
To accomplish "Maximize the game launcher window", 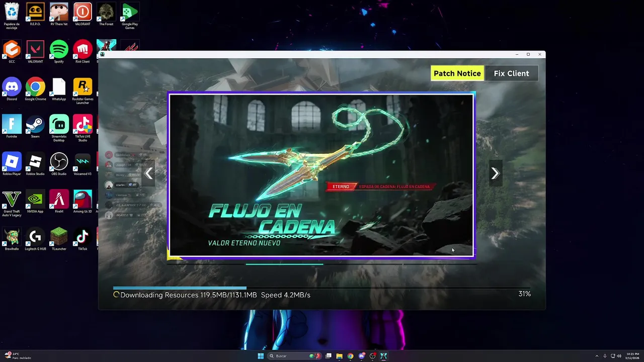I will coord(528,54).
